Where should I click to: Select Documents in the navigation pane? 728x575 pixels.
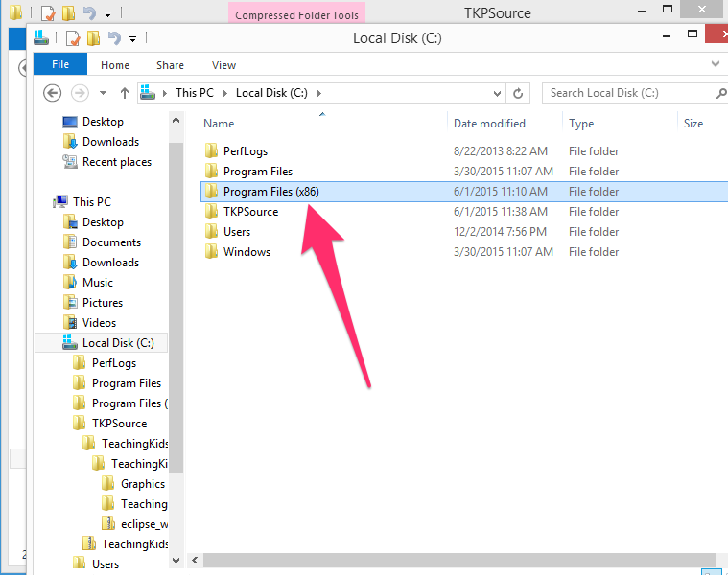coord(111,242)
